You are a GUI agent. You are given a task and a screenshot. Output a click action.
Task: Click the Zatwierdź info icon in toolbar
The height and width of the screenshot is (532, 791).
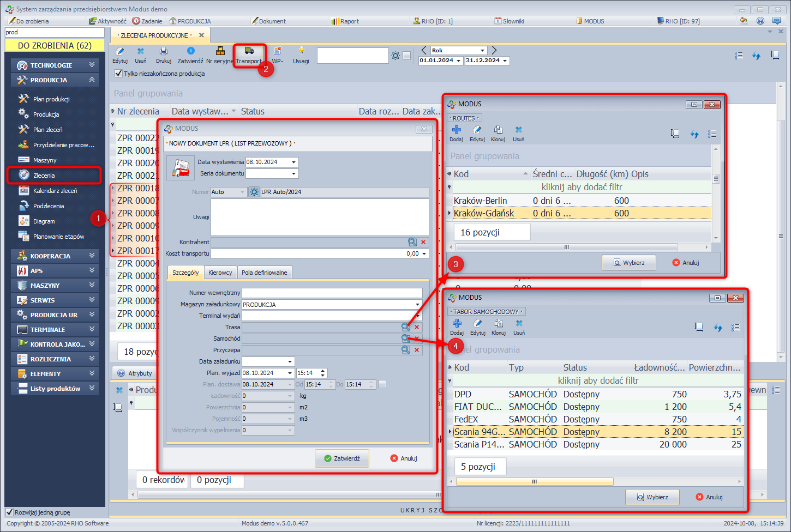(190, 51)
